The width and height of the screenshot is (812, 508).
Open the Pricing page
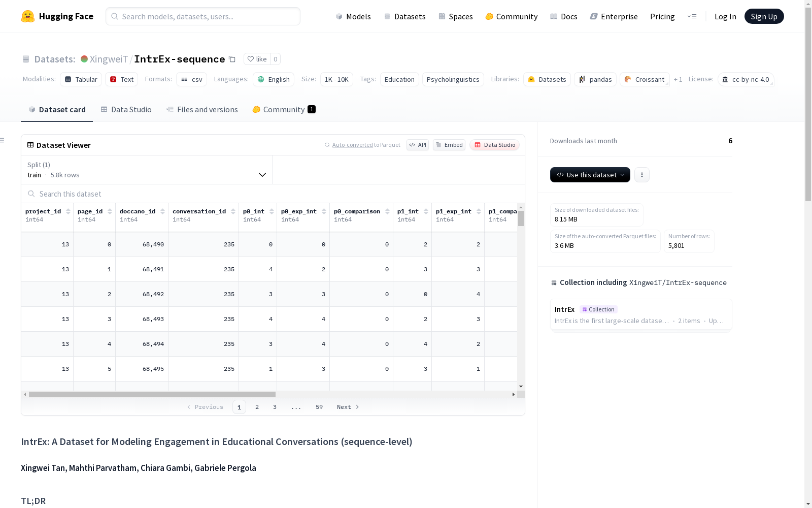click(x=662, y=16)
